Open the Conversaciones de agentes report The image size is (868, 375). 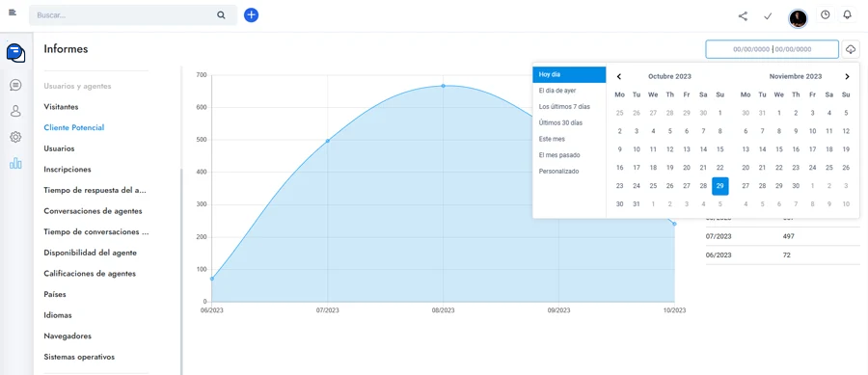[x=93, y=211]
